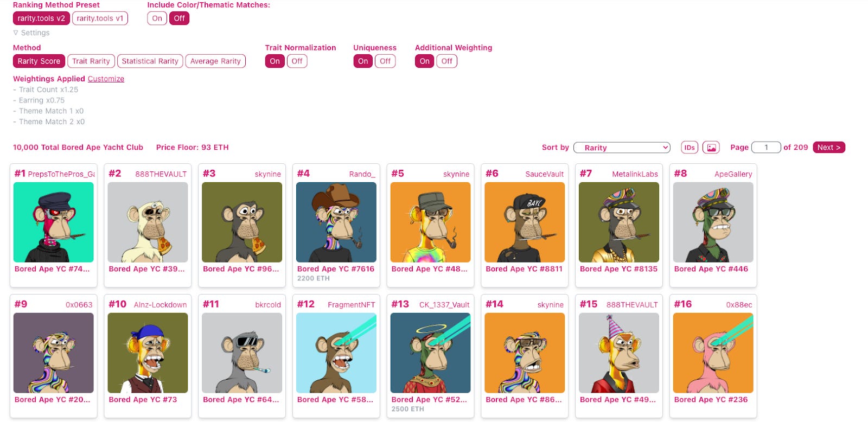
Task: Open rank #3 ape thumbnail
Action: 242,222
